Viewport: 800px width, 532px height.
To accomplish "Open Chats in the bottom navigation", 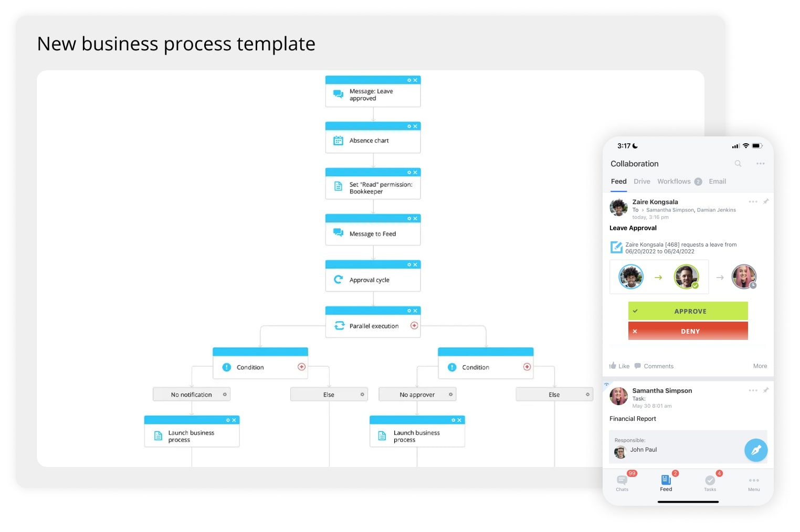I will click(622, 483).
